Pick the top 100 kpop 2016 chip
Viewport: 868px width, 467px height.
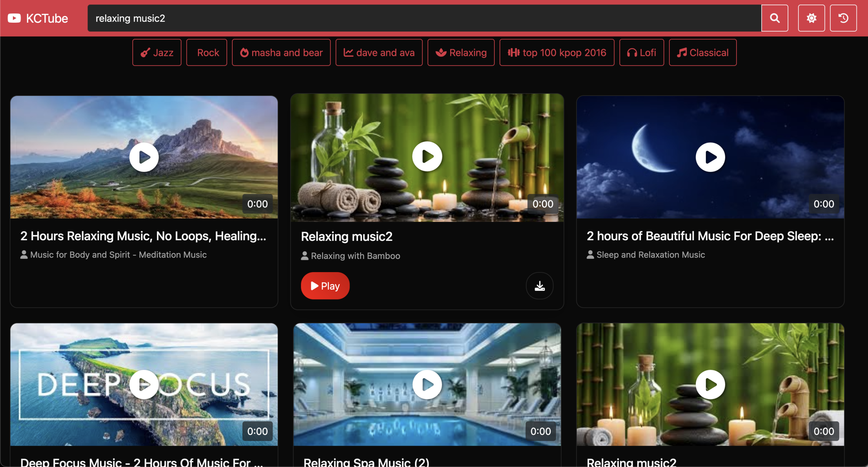[557, 53]
